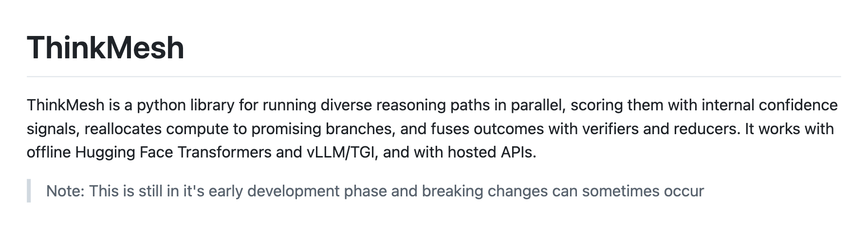Click the words 'sometimes occur' ending the note
The image size is (868, 227).
coord(643,191)
